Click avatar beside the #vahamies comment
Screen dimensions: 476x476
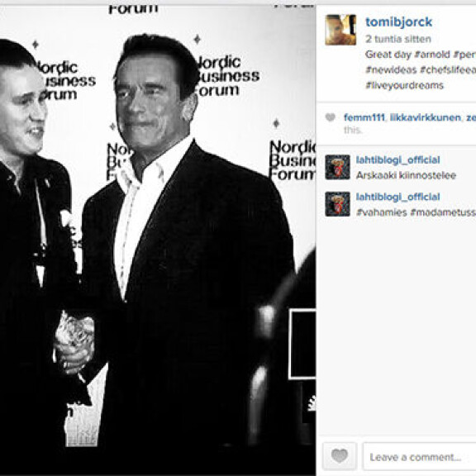(x=337, y=204)
